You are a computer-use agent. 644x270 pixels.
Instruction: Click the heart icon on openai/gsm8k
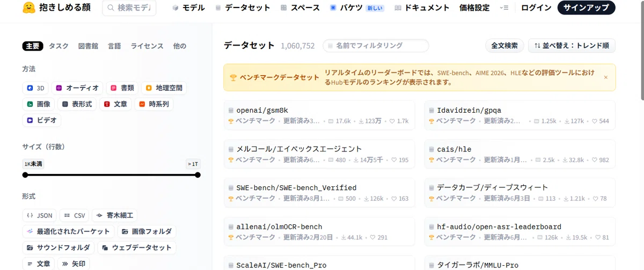pyautogui.click(x=391, y=121)
